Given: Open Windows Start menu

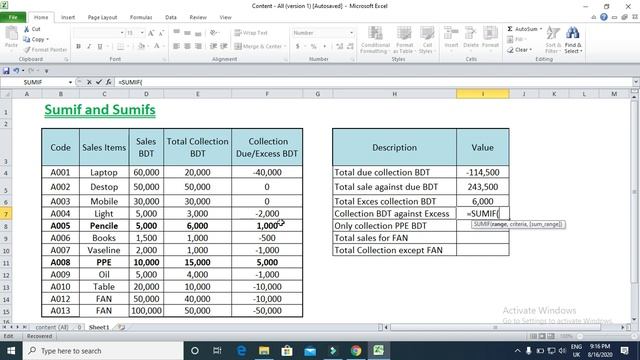Looking at the screenshot, I should pos(11,351).
